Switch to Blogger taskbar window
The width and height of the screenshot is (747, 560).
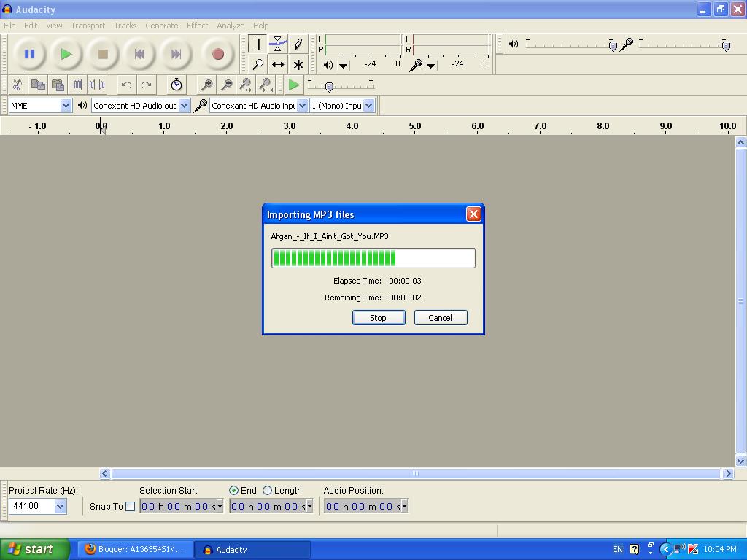pyautogui.click(x=136, y=550)
